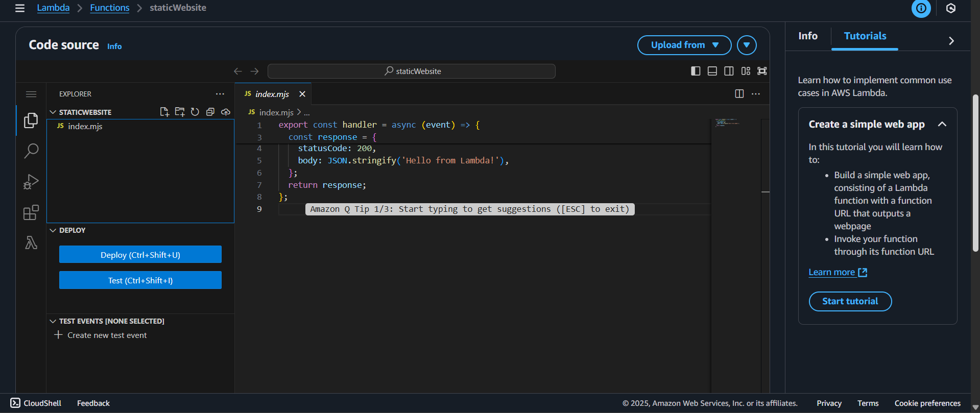Viewport: 980px width, 413px height.
Task: Click the blue info circle icon
Action: 921,8
